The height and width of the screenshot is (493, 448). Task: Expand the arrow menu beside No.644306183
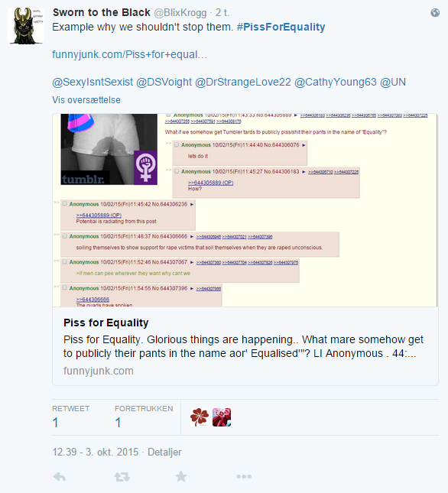304,172
